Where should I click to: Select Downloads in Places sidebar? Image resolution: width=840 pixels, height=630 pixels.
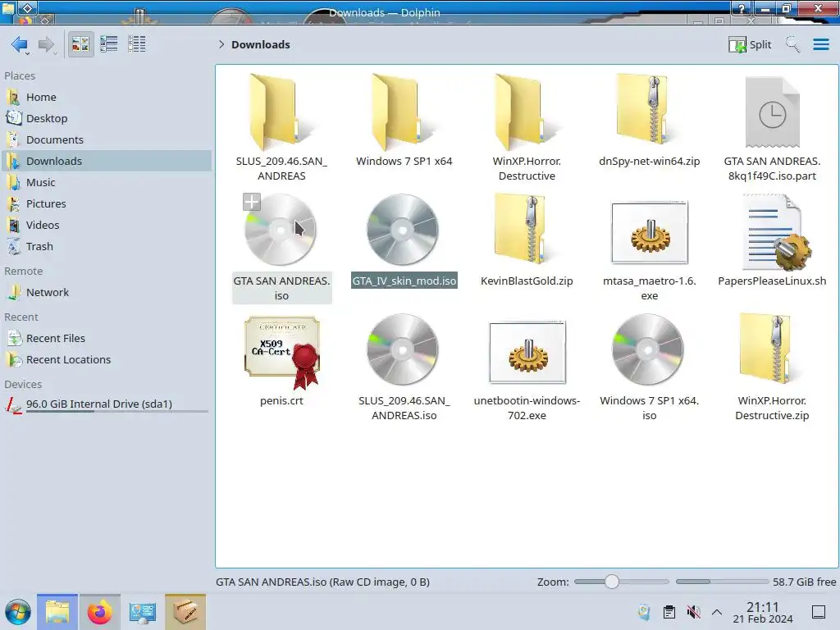coord(106,162)
